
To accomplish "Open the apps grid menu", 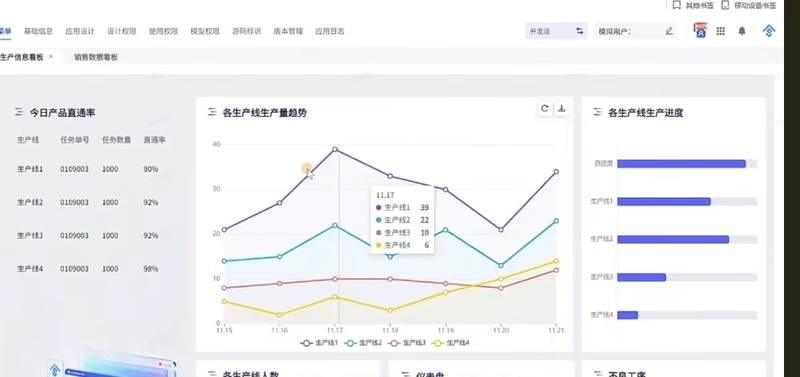I will point(720,31).
